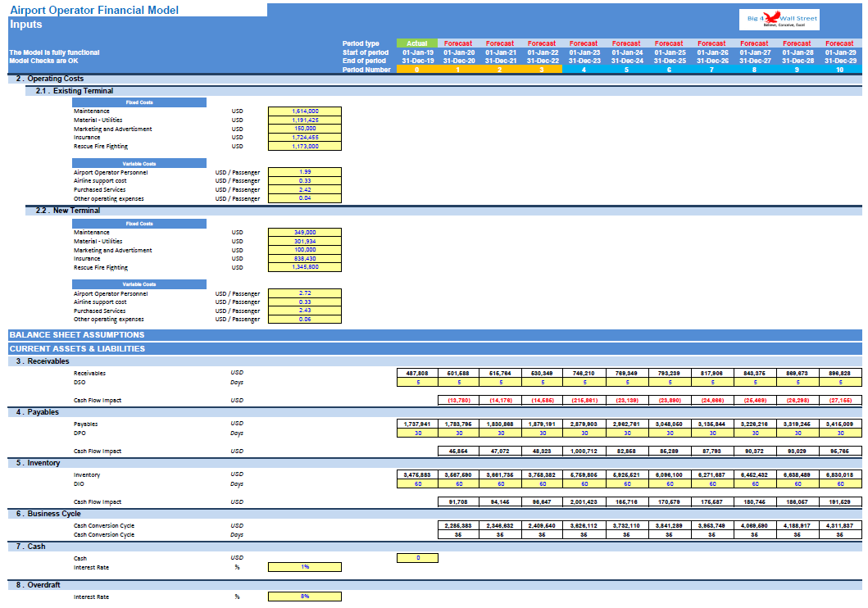Select Cash Conversion Cycle value 4,311,837
This screenshot has height=608, width=868.
pyautogui.click(x=840, y=525)
